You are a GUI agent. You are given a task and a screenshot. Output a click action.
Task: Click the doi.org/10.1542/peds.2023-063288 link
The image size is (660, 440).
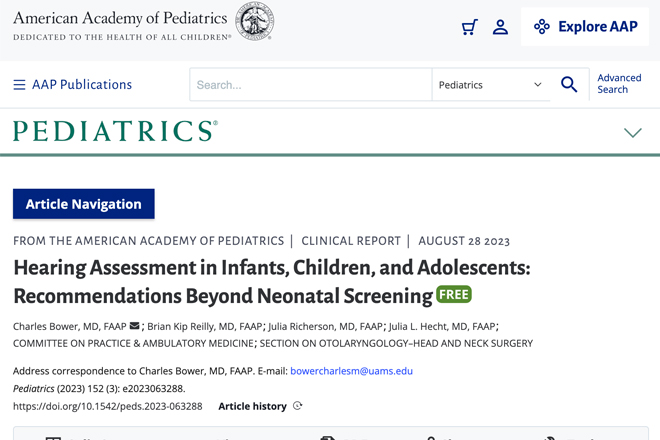[108, 406]
